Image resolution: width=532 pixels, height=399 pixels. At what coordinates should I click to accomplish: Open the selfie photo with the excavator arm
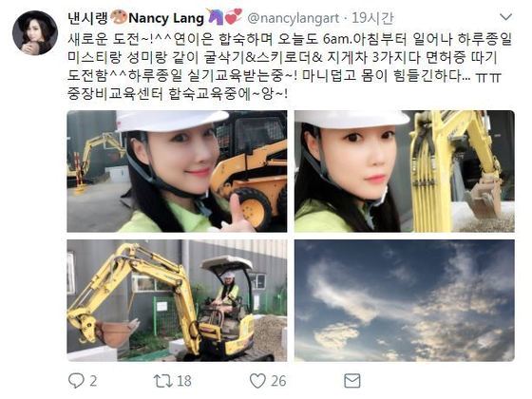click(x=405, y=171)
